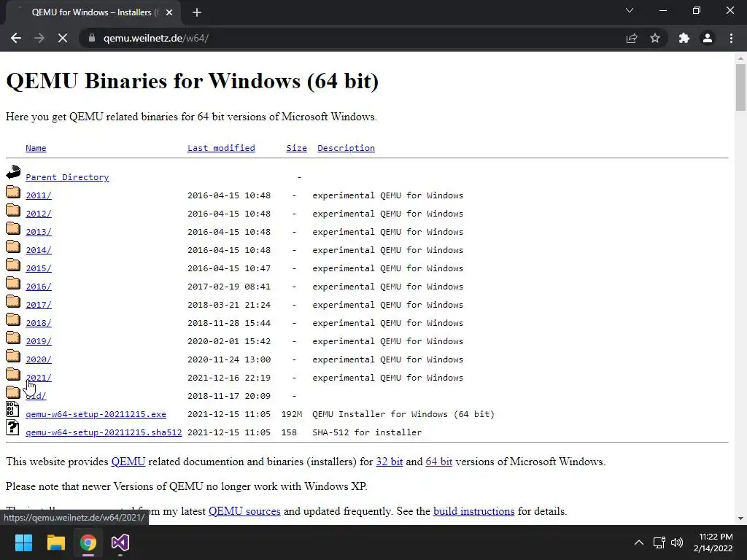Open Visual Studio from the taskbar
The width and height of the screenshot is (747, 560).
click(x=120, y=542)
